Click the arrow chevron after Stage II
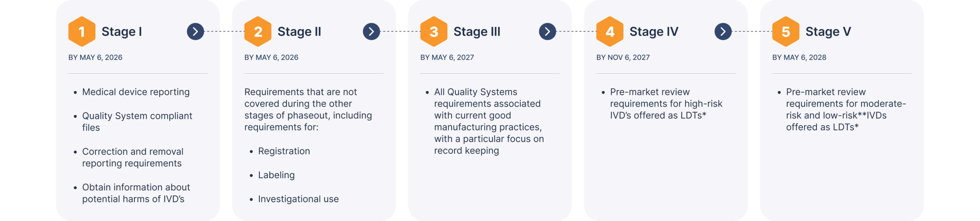Screen dimensions: 980x221 pos(371,31)
